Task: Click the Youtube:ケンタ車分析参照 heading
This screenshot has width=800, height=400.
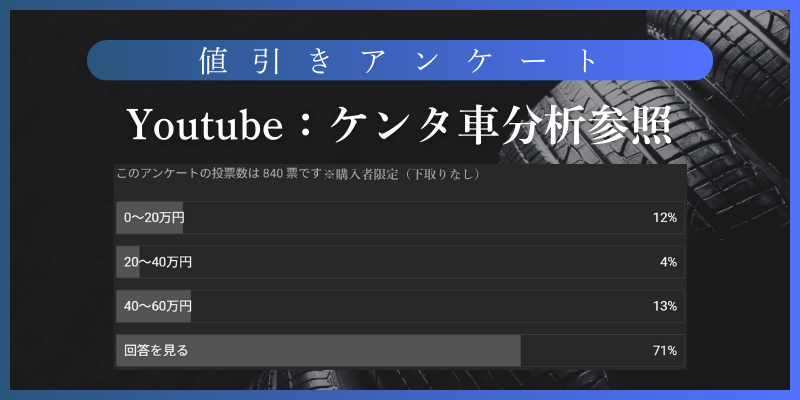Action: pos(399,126)
